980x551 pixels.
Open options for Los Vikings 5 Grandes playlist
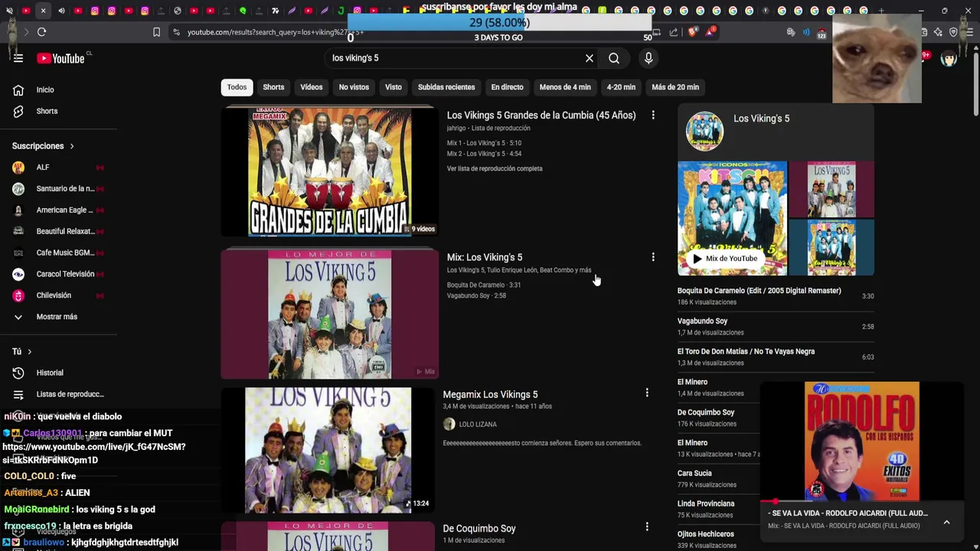(x=653, y=115)
